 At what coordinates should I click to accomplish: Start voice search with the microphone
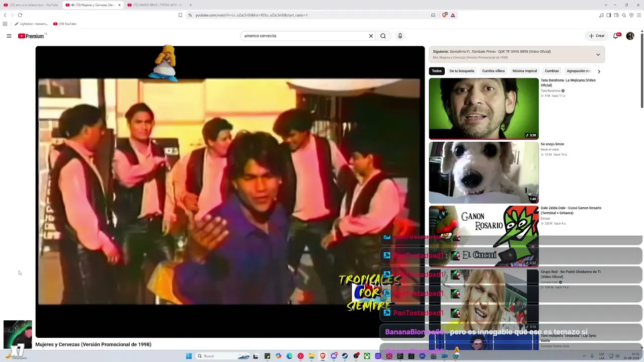400,36
